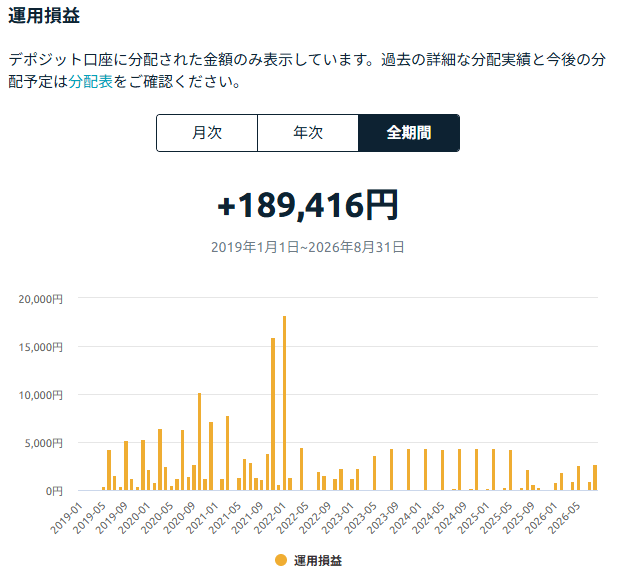Screen dimensions: 619x577
Task: Click the 2022-01 x-axis label
Action: 270,518
